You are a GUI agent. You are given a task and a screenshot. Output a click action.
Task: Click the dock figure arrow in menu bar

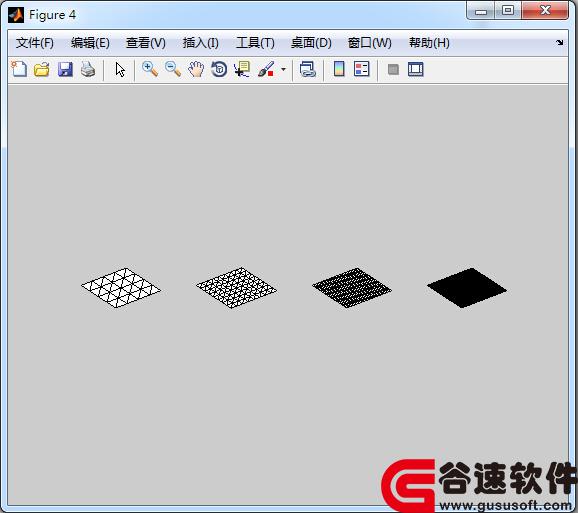[560, 43]
